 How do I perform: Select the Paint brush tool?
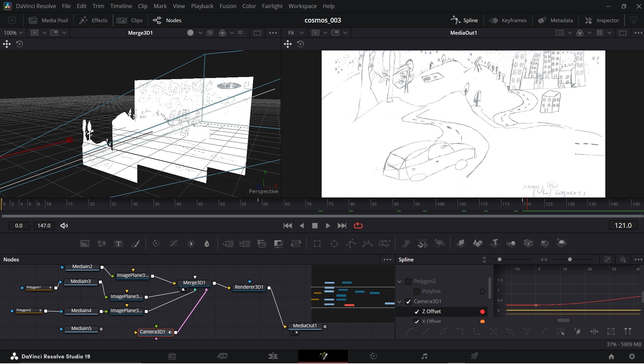click(135, 244)
